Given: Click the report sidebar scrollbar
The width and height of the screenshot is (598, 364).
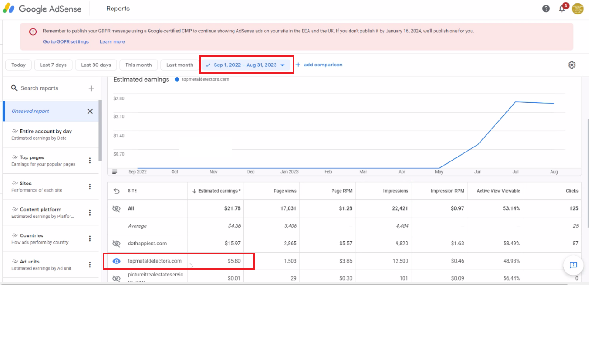Looking at the screenshot, I should (100, 131).
